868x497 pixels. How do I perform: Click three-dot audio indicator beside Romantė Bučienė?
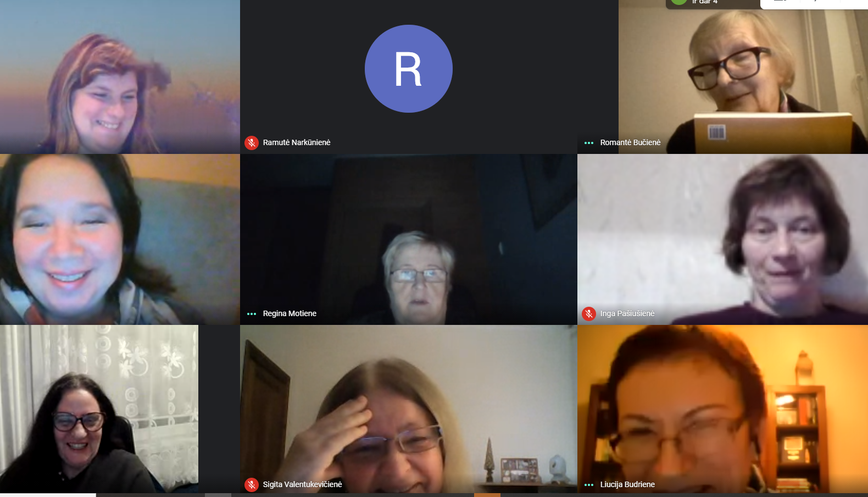click(589, 143)
